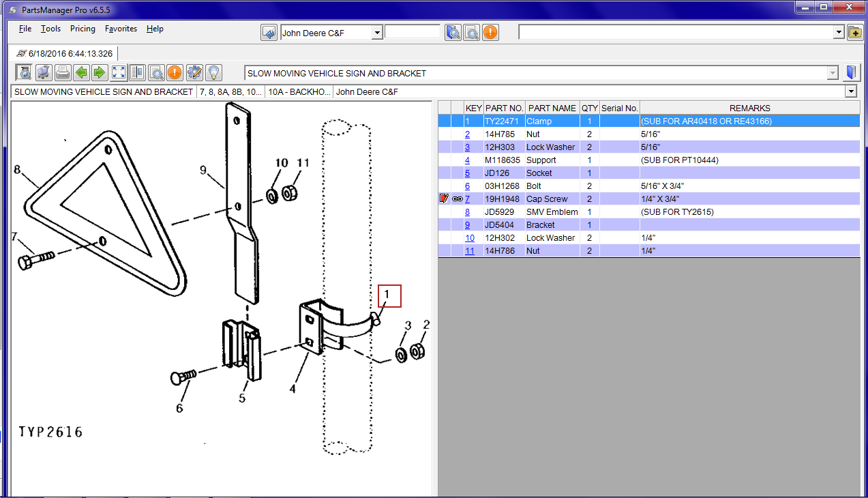
Task: Select the 6/18/2016 6:44:13.326 tab
Action: [x=65, y=53]
